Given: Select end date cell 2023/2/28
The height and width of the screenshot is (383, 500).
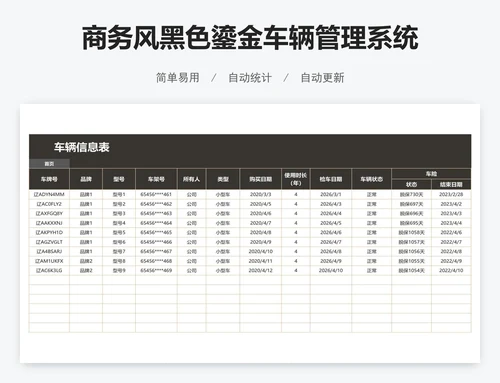Looking at the screenshot, I should click(x=451, y=194).
